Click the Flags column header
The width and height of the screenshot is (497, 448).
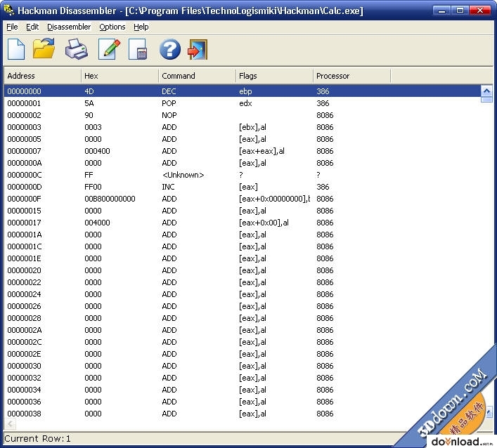click(x=274, y=76)
